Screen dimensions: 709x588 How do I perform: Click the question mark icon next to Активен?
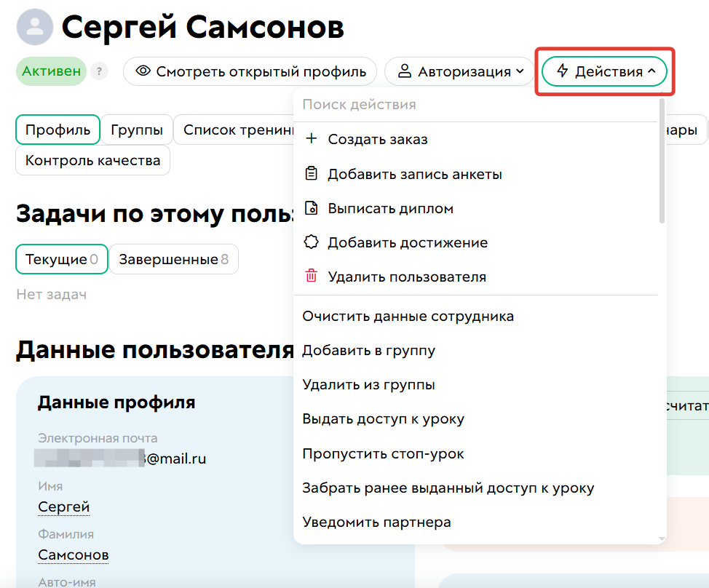pos(99,71)
